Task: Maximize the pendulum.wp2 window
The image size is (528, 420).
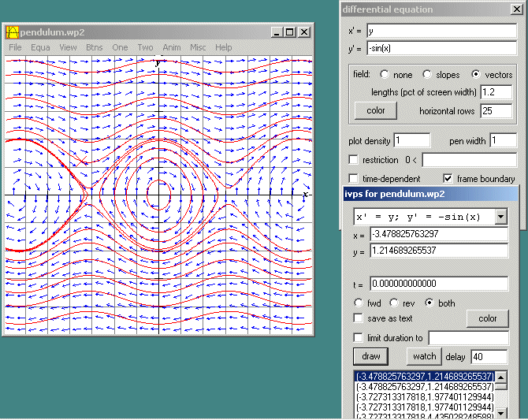Action: click(289, 32)
